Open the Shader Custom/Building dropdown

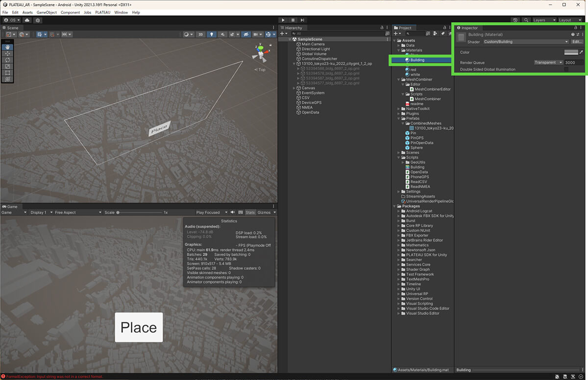pyautogui.click(x=526, y=42)
